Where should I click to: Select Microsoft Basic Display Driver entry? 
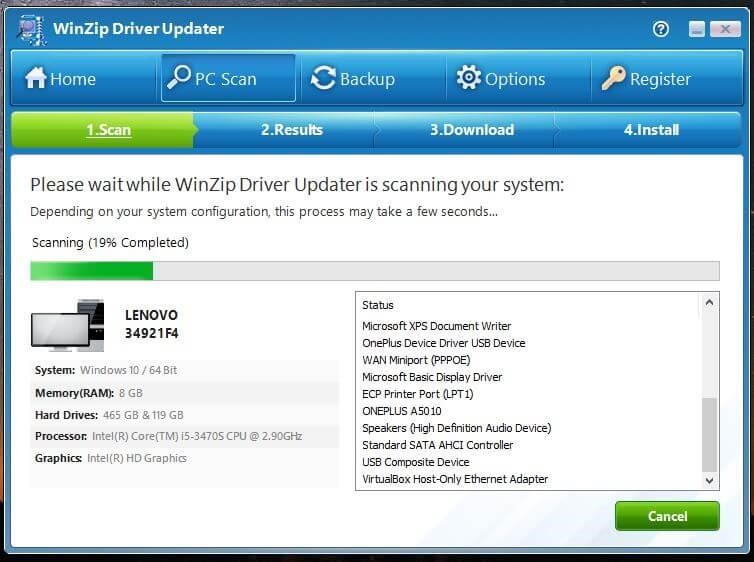(x=432, y=377)
